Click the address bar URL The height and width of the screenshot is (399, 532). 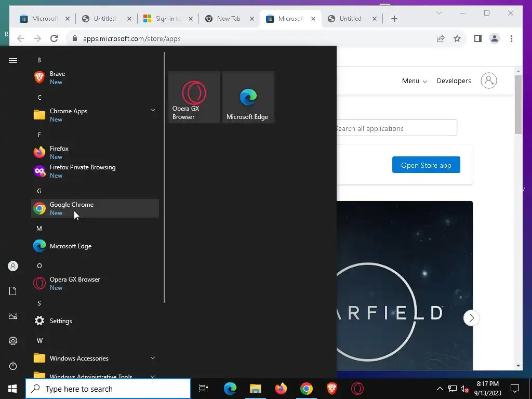(132, 38)
